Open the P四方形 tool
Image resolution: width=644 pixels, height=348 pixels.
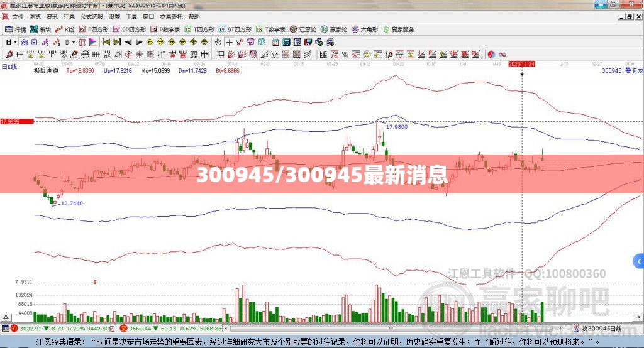pos(94,29)
